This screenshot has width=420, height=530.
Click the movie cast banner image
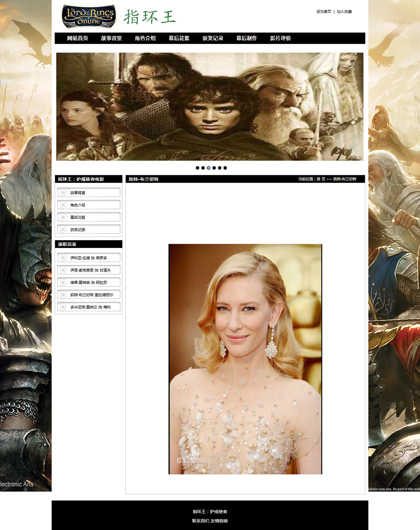click(x=210, y=107)
